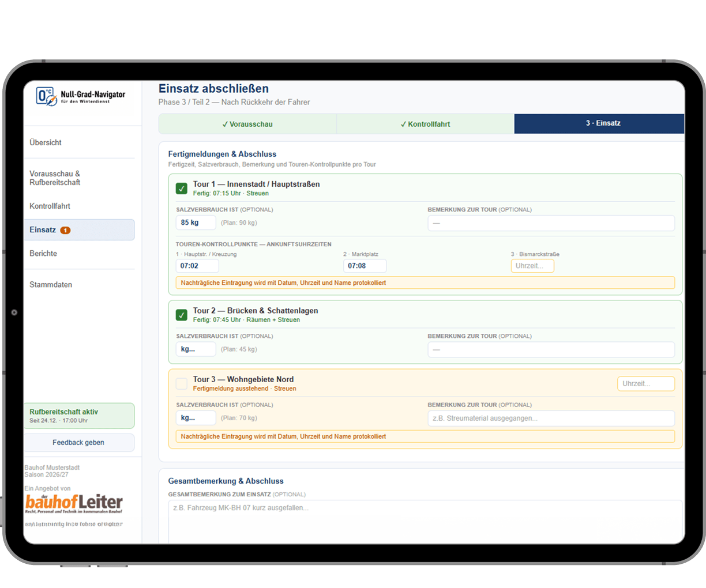
Task: Click Tour 3 Bemerkung field Streumaterial placeholder
Action: 551,418
